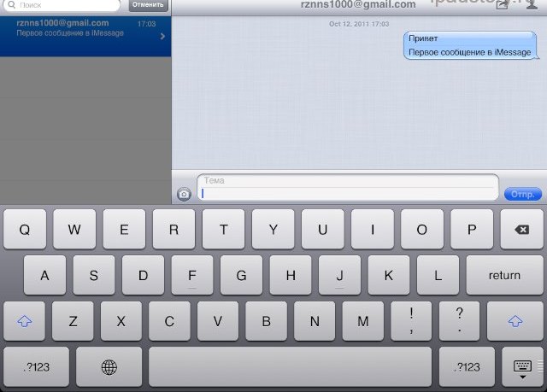The height and width of the screenshot is (392, 547).
Task: Tap the contact person icon at top right
Action: (532, 4)
